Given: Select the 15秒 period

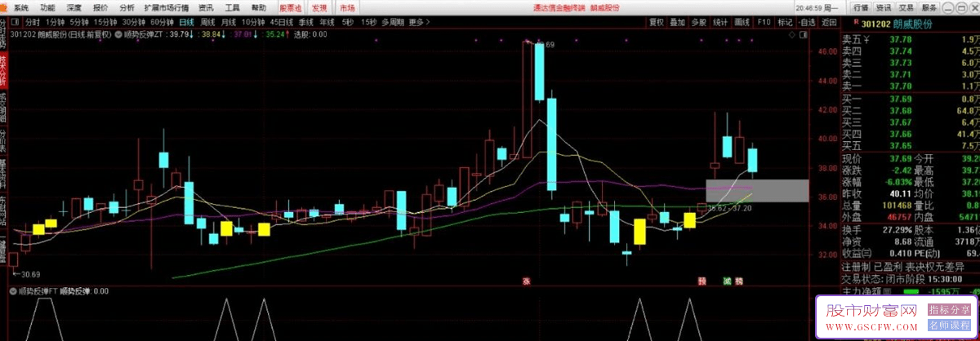Looking at the screenshot, I should [369, 22].
